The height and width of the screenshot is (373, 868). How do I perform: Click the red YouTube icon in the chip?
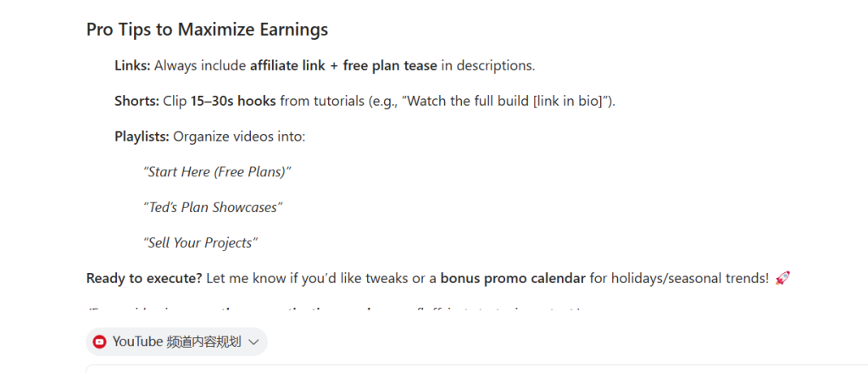[x=100, y=342]
